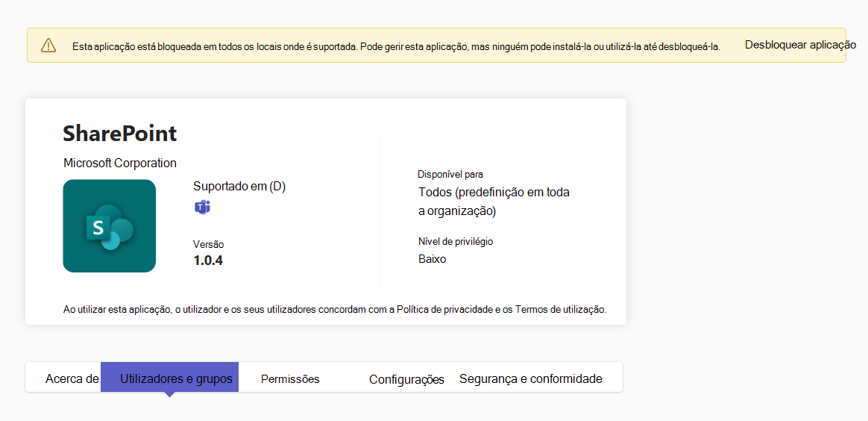
Task: Open the Política de privacidade link
Action: pos(445,310)
